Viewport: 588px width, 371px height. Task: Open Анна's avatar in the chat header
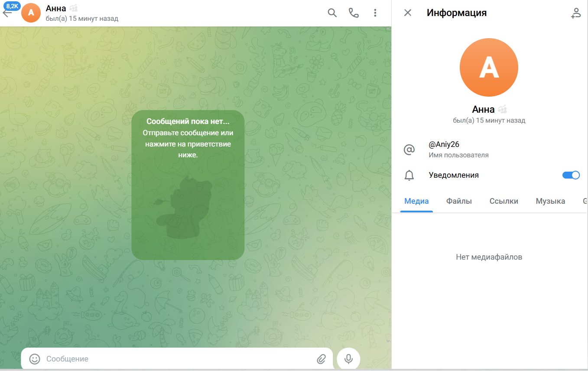point(31,13)
